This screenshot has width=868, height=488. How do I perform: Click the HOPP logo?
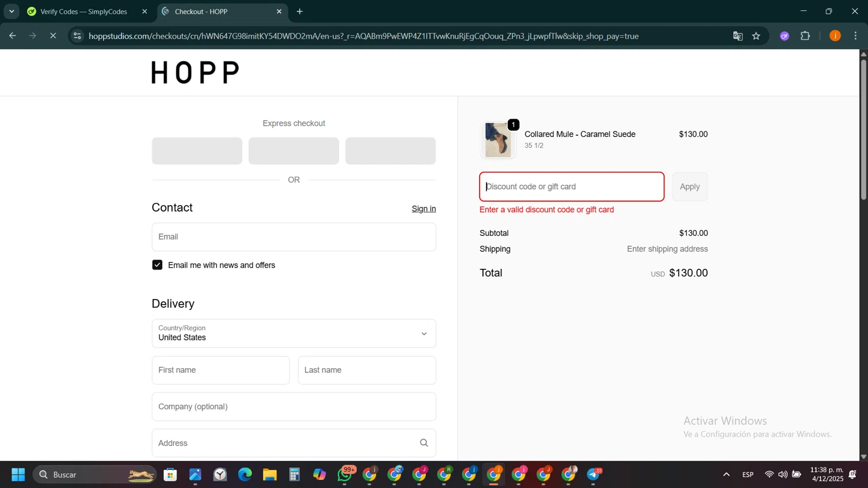pos(196,73)
